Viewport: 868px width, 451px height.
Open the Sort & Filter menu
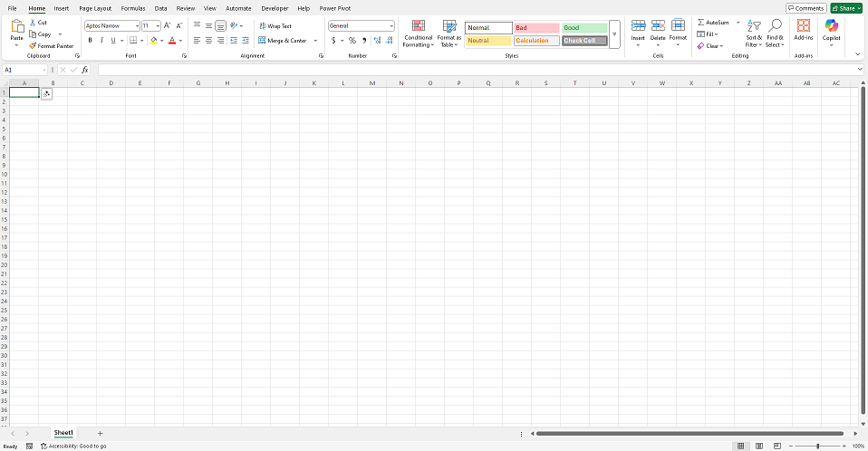pos(754,34)
